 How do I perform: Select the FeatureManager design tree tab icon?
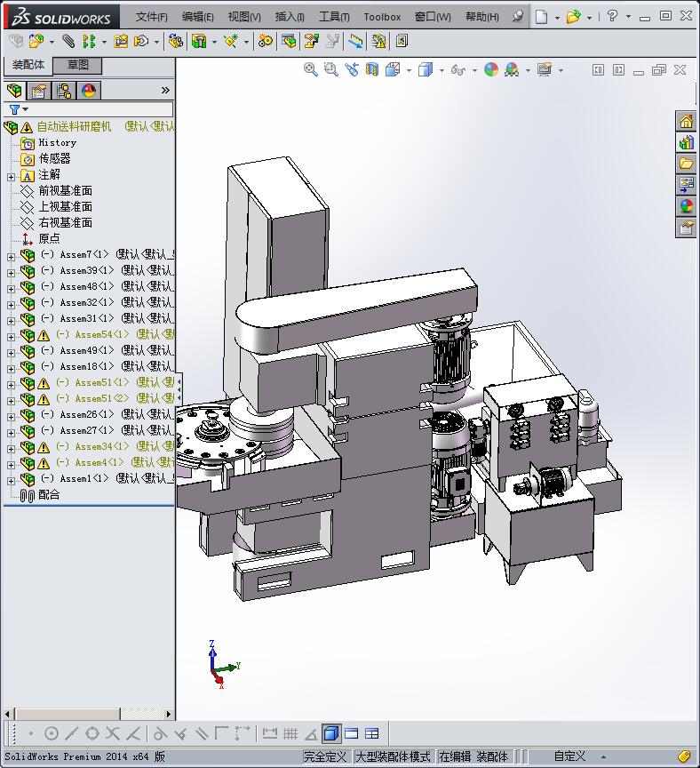[x=15, y=90]
